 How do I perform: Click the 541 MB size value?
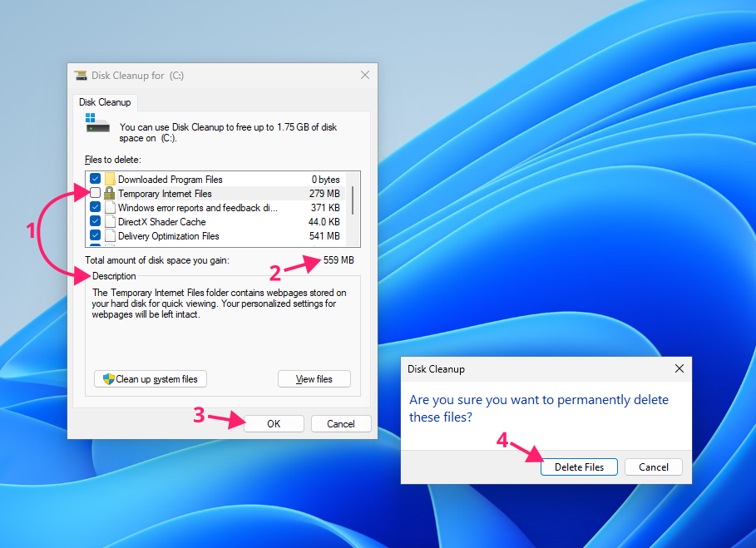324,236
